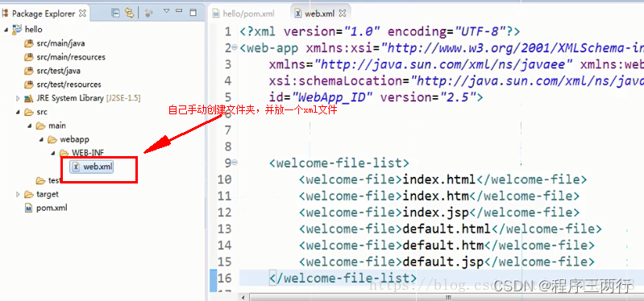Screen dimensions: 644x301
Task: Fold web-app element at line 2
Action: [x=235, y=47]
